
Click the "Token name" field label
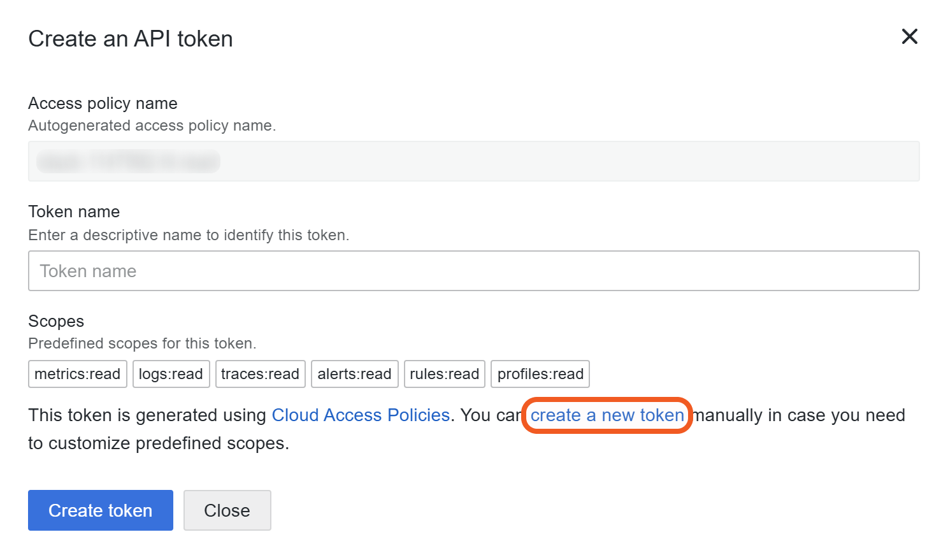click(74, 212)
